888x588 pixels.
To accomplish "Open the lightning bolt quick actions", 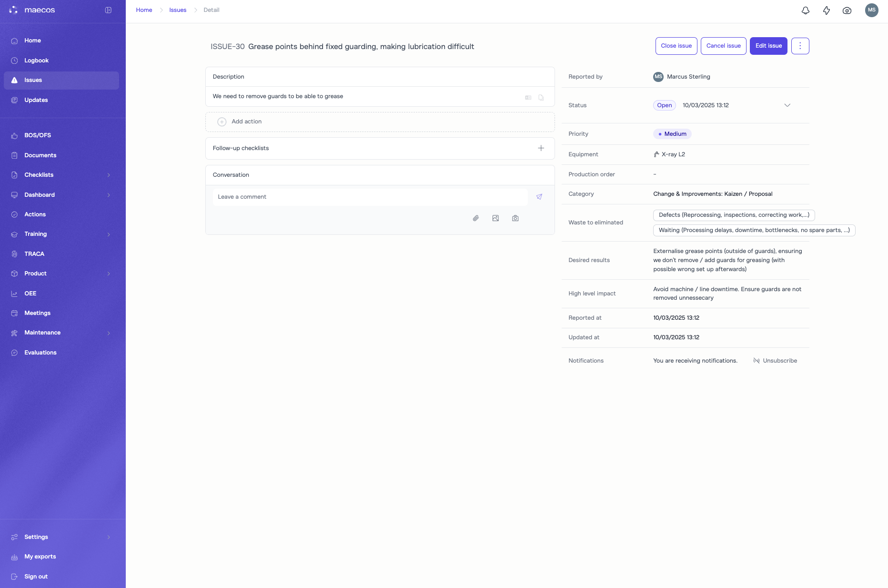I will 827,10.
